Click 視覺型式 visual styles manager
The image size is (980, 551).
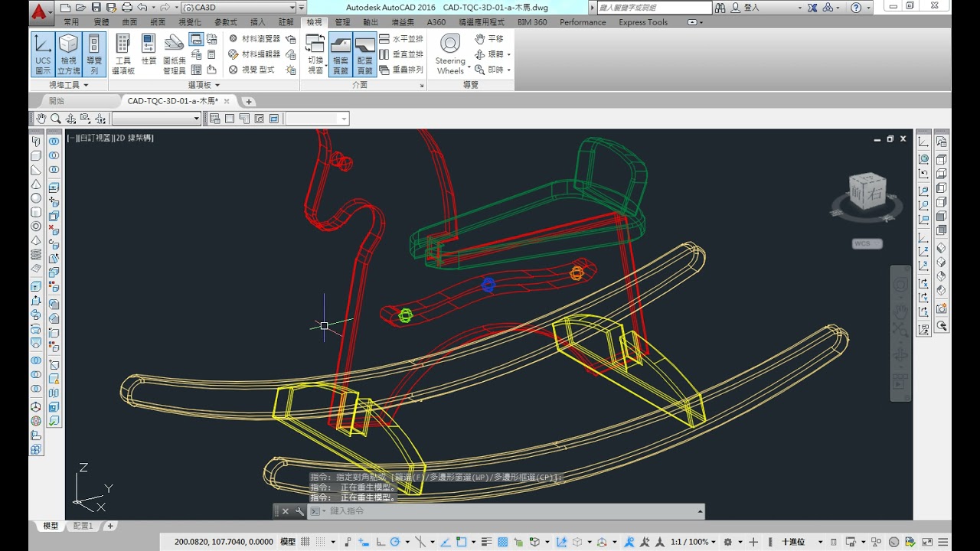point(252,70)
